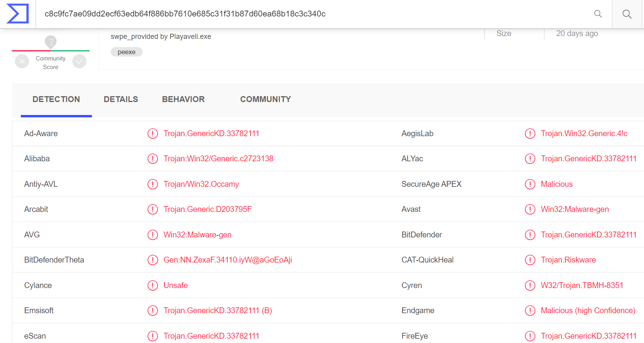Select the DETECTION tab
This screenshot has width=644, height=343.
pos(56,99)
